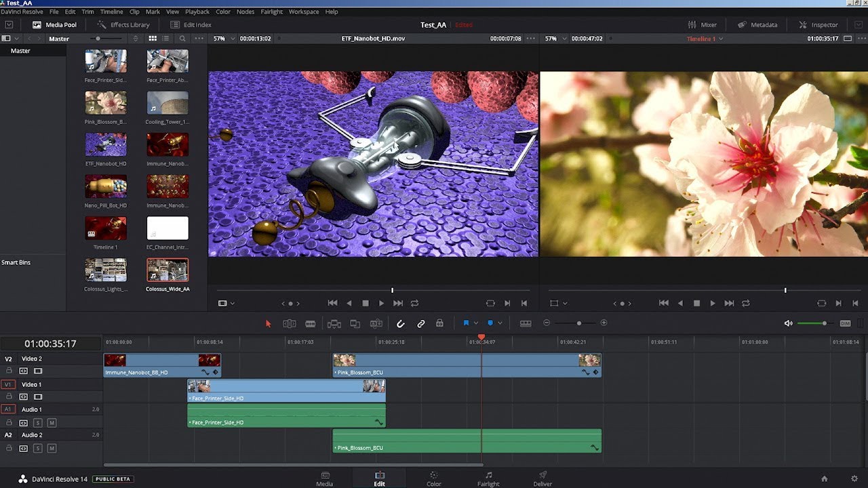Image resolution: width=868 pixels, height=488 pixels.
Task: Solo the Audio 2 track
Action: (x=38, y=449)
